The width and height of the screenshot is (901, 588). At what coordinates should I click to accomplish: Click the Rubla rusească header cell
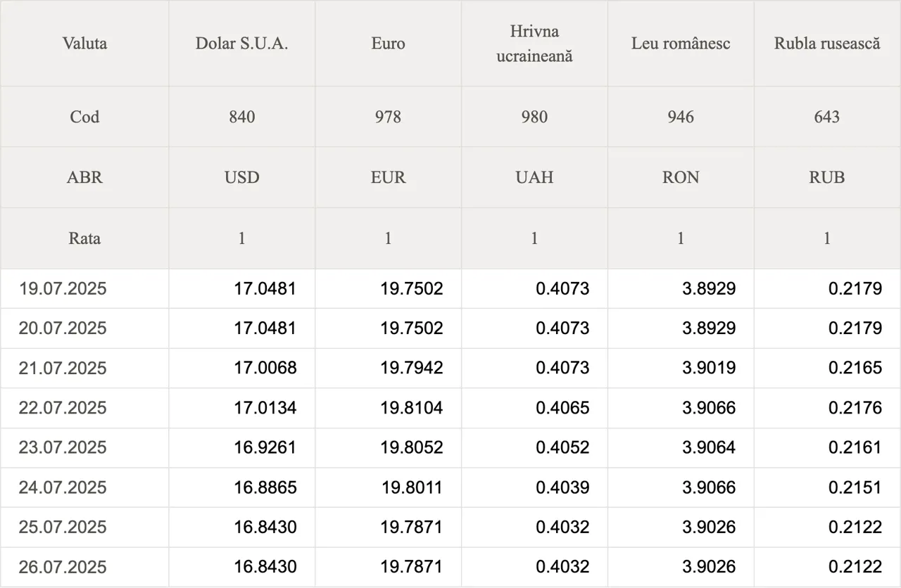coord(827,44)
